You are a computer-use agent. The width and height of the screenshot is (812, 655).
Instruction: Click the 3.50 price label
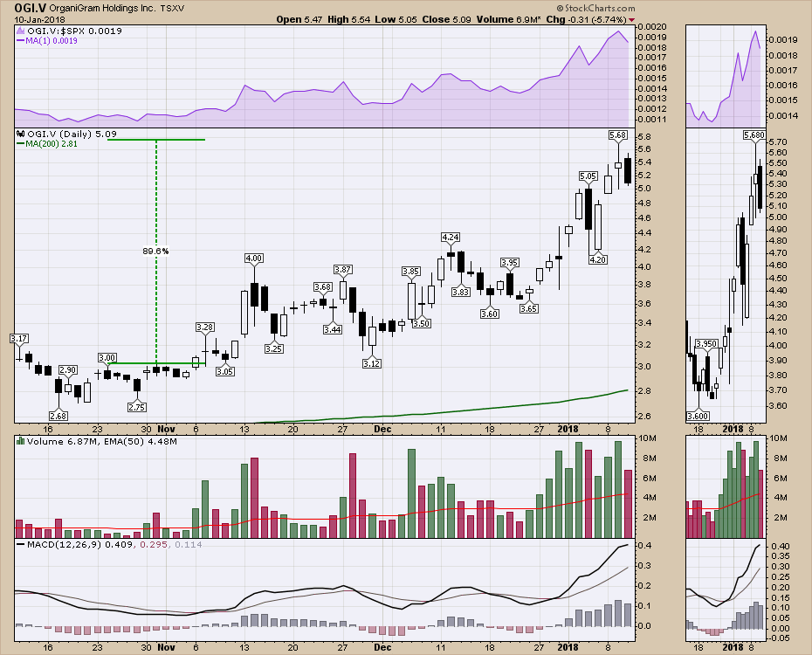pyautogui.click(x=422, y=324)
